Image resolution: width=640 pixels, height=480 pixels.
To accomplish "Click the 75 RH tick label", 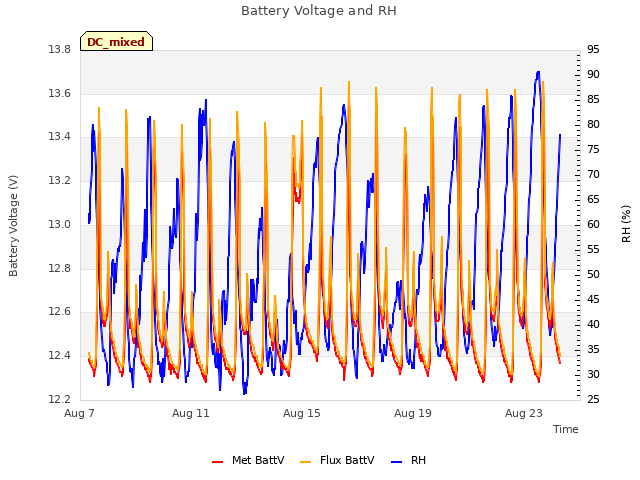I will pos(593,150).
